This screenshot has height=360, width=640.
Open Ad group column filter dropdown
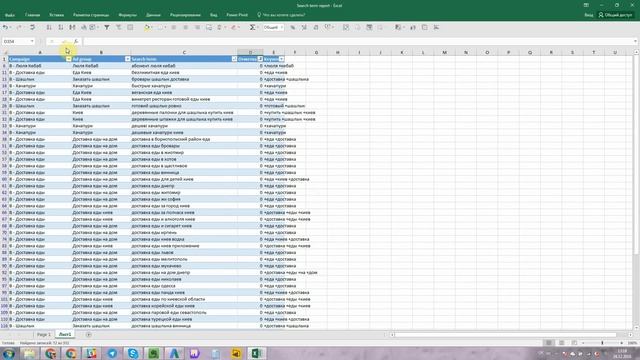click(127, 59)
